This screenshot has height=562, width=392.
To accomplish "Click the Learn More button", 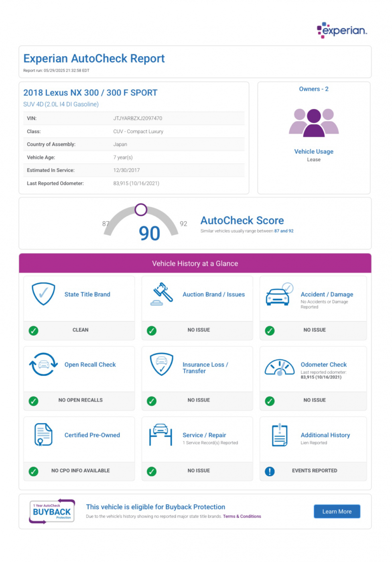I will 337,511.
